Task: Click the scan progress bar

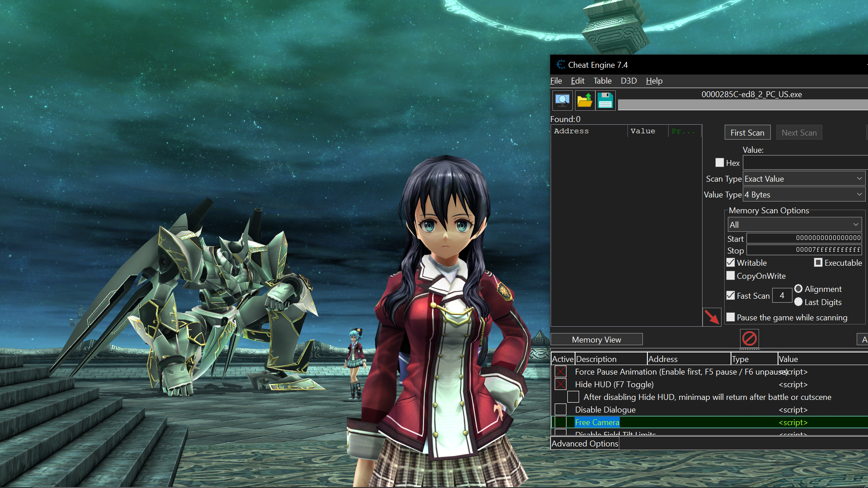Action: [743, 105]
